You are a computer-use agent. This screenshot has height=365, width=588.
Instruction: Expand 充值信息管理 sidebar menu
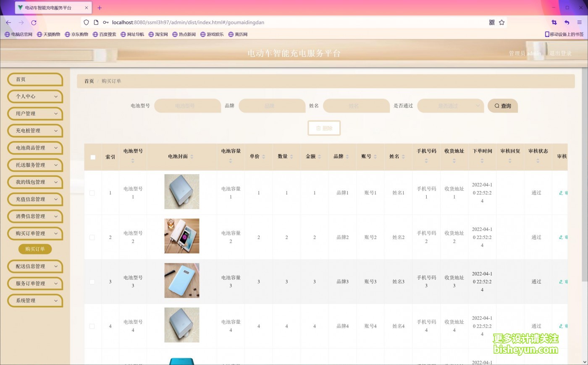35,200
